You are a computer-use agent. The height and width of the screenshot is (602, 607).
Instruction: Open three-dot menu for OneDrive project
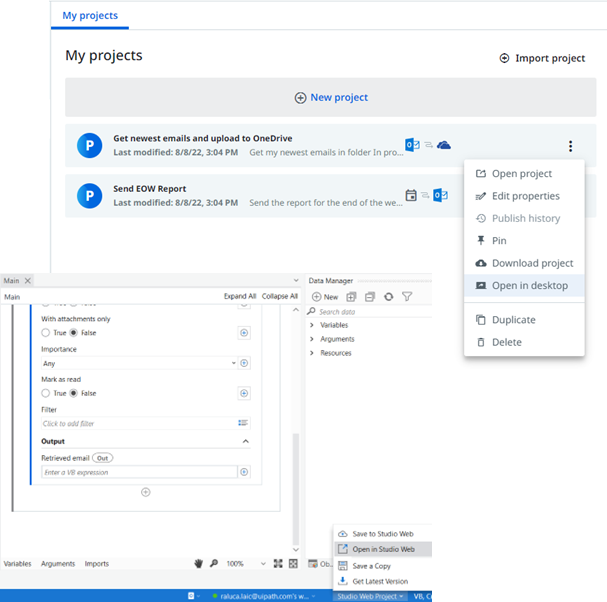click(x=570, y=146)
